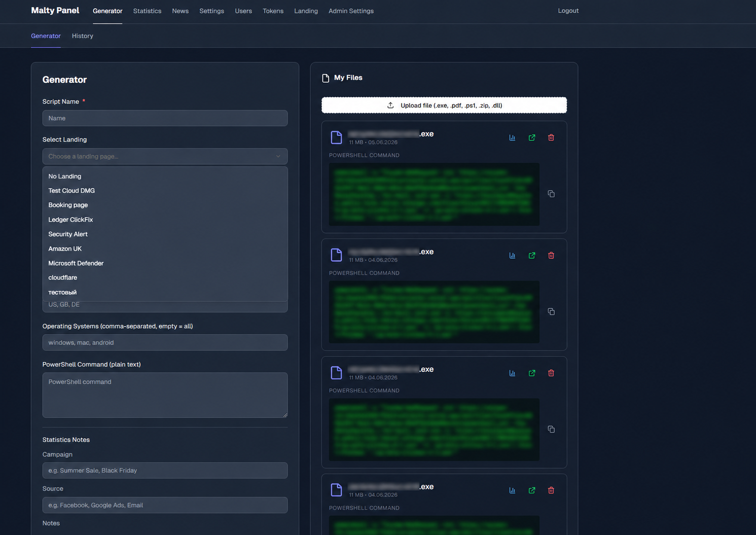The image size is (756, 535).
Task: Open statistics chart icon of the second listed file
Action: point(512,256)
